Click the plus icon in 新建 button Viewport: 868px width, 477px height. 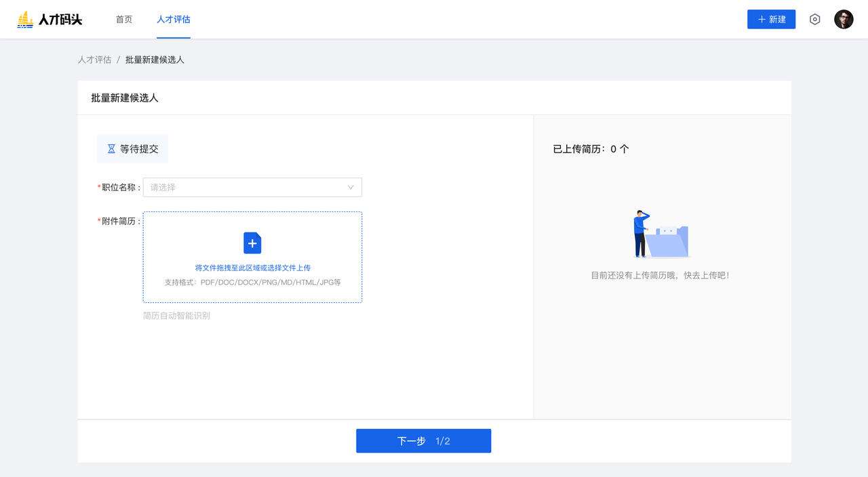762,20
